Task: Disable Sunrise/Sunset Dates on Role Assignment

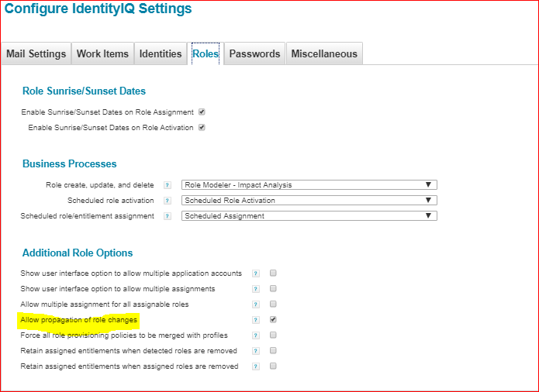Action: (x=202, y=112)
